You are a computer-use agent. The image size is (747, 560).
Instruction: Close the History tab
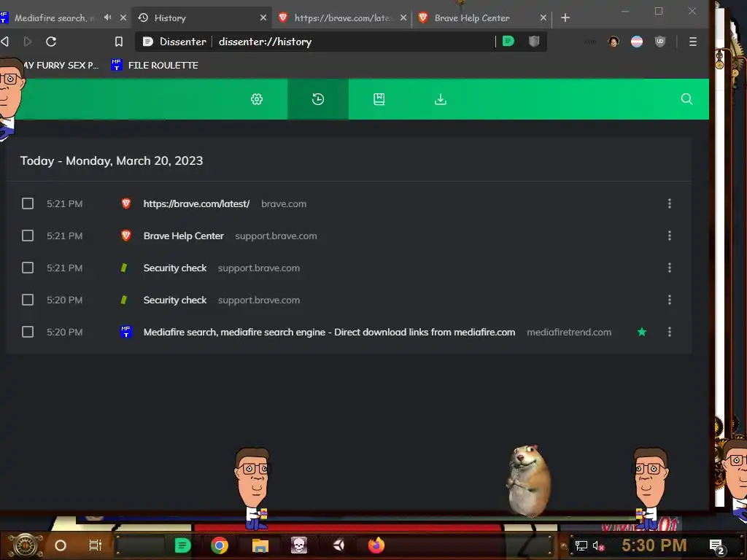point(263,17)
